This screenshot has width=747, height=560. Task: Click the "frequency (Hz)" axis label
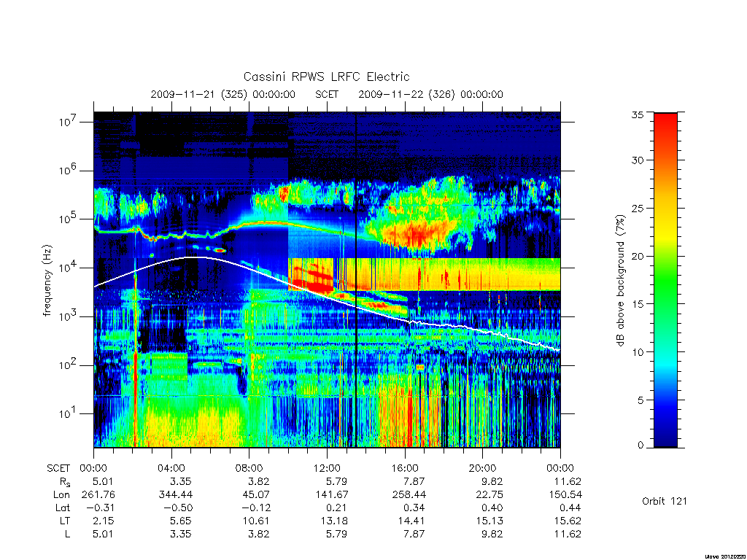pyautogui.click(x=47, y=281)
